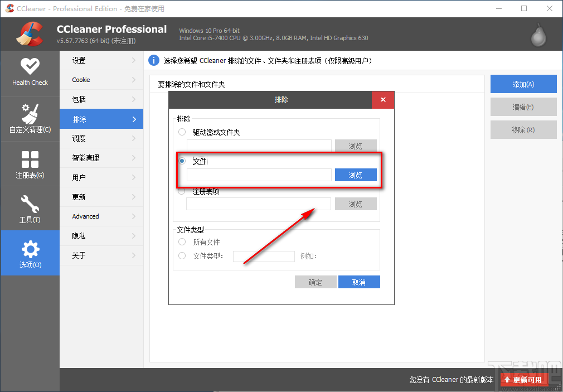Image resolution: width=563 pixels, height=392 pixels.
Task: Click chevron arrow beside 关于
Action: 134,255
